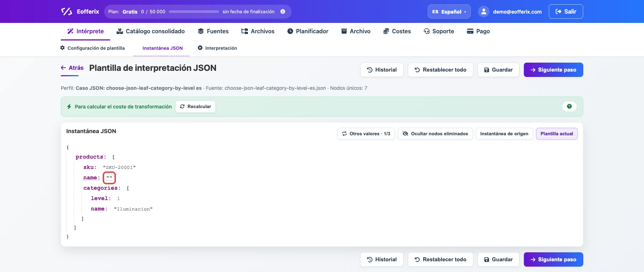The image size is (644, 272).
Task: Click the level key
Action: (101, 198)
